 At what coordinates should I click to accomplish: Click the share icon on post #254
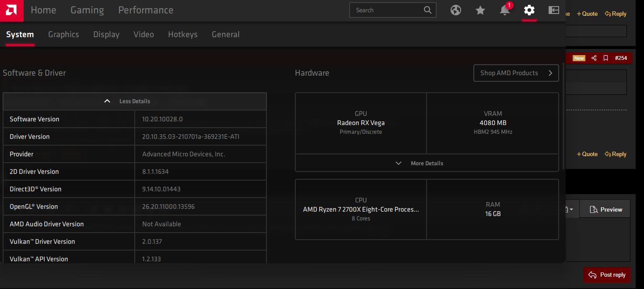click(x=594, y=58)
